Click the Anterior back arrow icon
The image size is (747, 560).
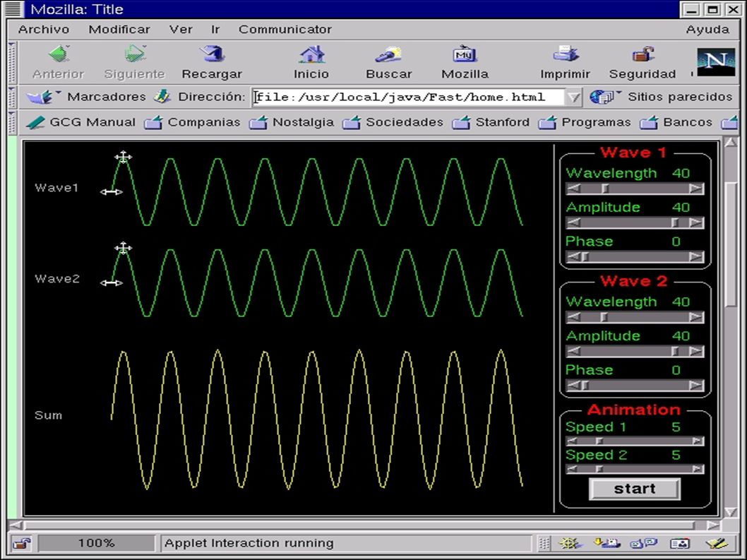[59, 54]
